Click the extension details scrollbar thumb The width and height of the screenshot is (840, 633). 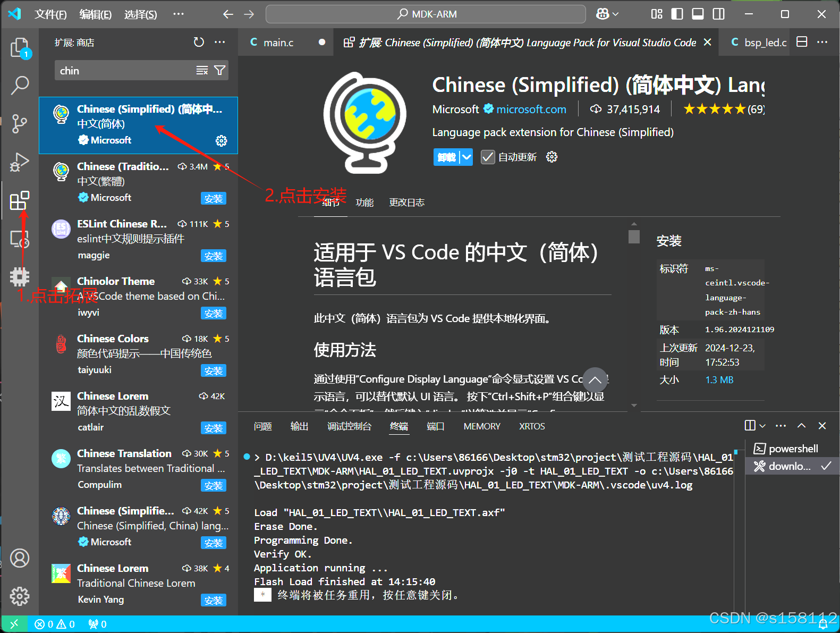(x=634, y=237)
